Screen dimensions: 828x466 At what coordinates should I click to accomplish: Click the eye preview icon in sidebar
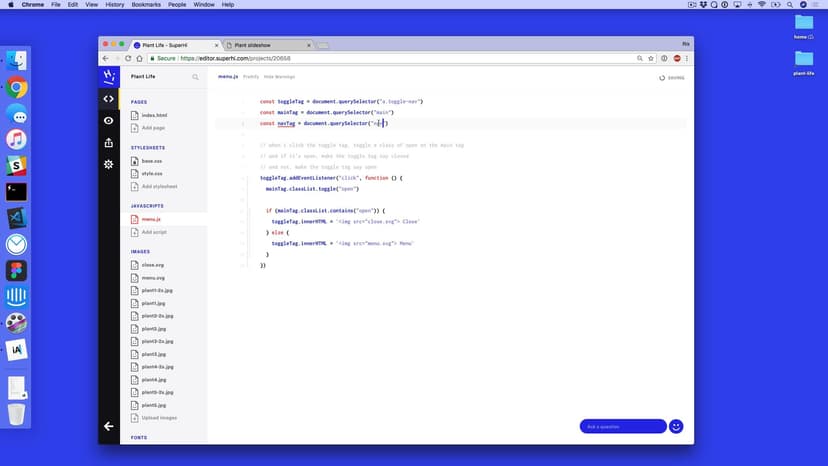[109, 120]
